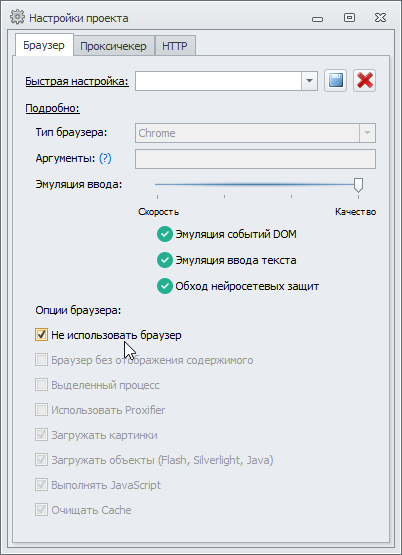Click the red X delete preset icon

point(364,81)
